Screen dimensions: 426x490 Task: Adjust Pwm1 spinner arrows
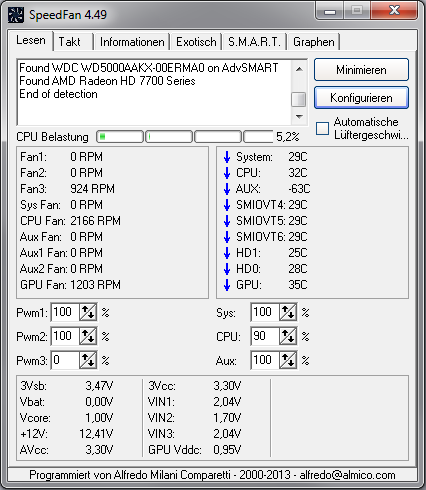coord(88,312)
